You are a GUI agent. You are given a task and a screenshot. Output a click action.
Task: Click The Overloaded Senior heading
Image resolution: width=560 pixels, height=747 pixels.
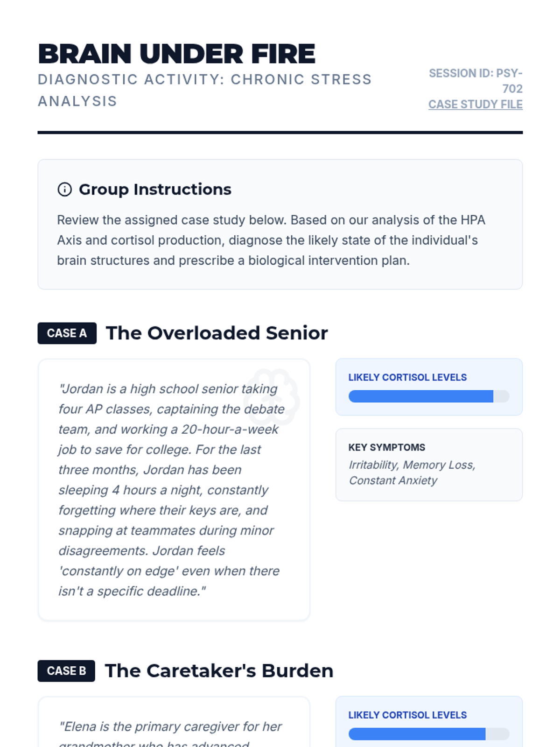[217, 333]
